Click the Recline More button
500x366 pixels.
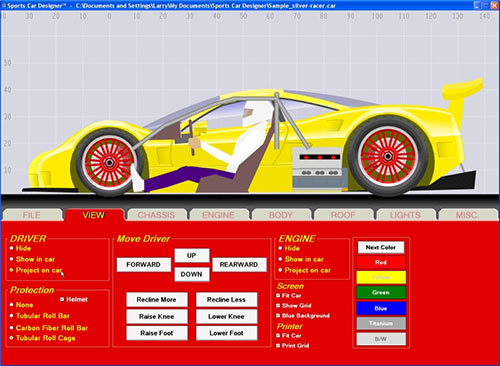click(157, 299)
